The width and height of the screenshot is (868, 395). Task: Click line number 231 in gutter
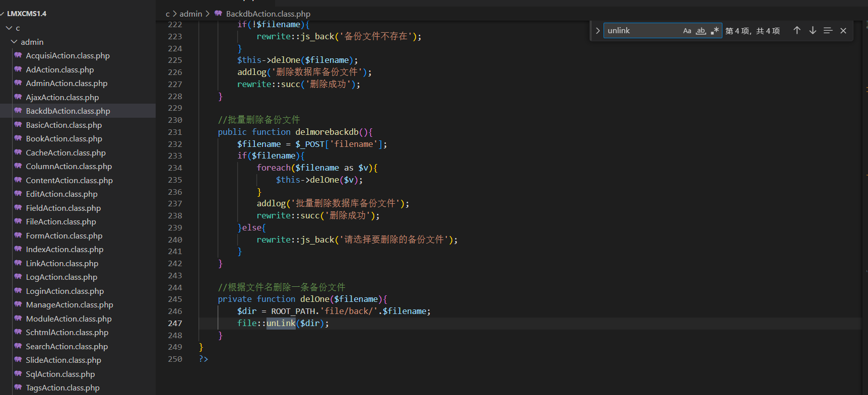tap(175, 132)
